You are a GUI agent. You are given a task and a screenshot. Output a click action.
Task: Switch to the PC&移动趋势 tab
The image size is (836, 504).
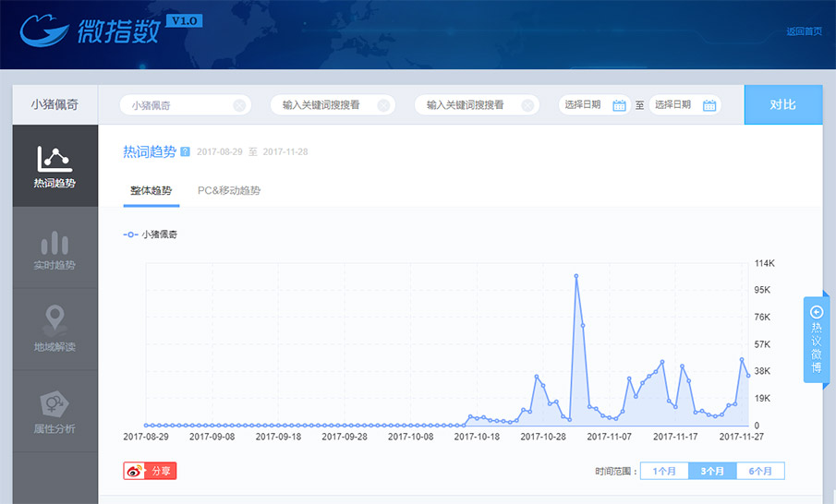coord(229,191)
